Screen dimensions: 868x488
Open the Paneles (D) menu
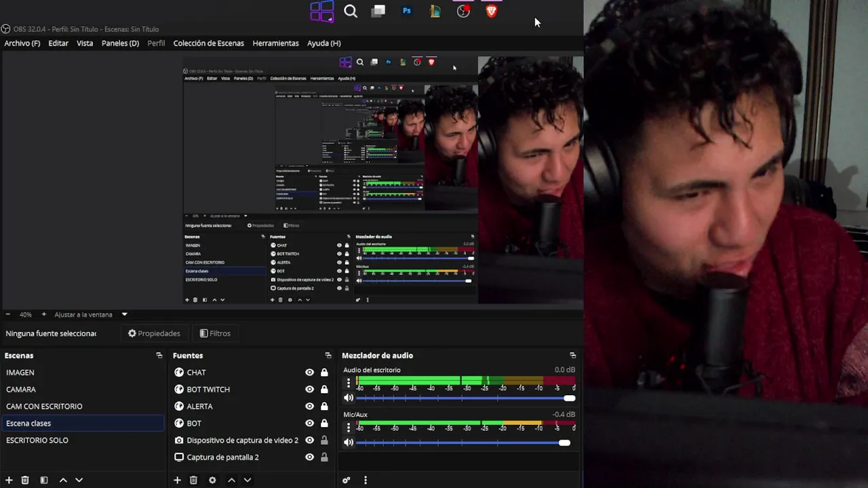120,43
